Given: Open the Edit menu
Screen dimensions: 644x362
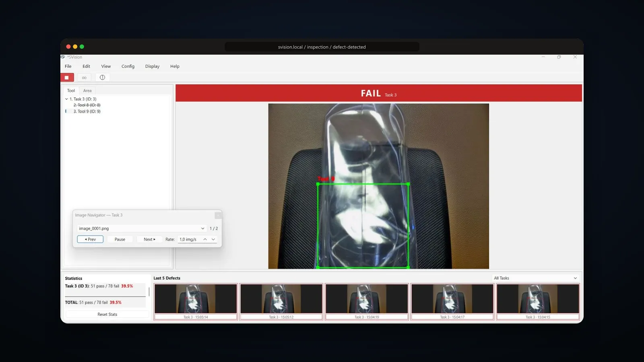Looking at the screenshot, I should tap(87, 66).
